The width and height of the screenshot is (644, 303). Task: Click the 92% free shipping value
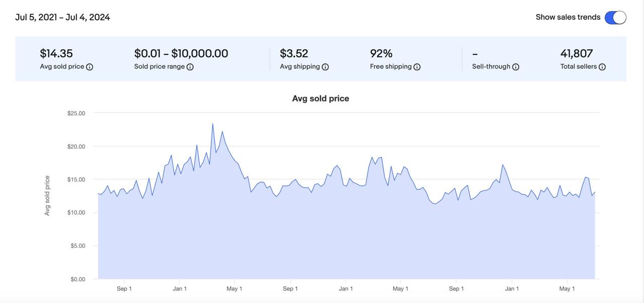pyautogui.click(x=381, y=53)
